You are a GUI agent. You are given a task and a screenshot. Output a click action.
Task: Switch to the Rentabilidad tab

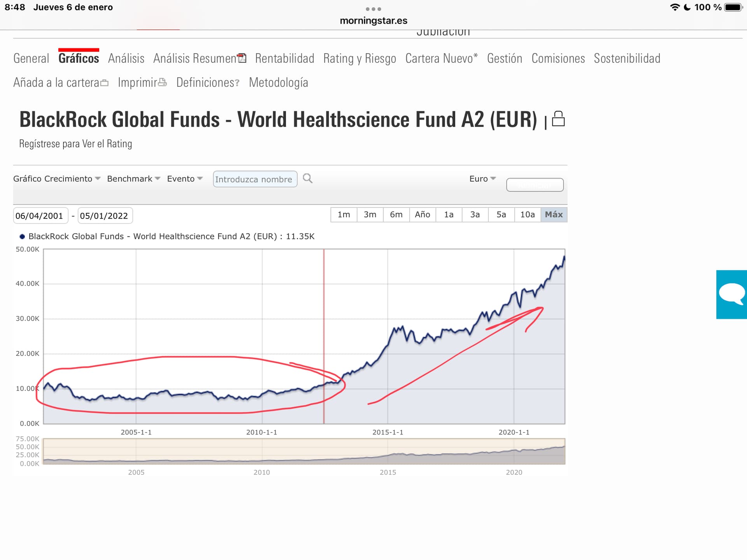284,58
